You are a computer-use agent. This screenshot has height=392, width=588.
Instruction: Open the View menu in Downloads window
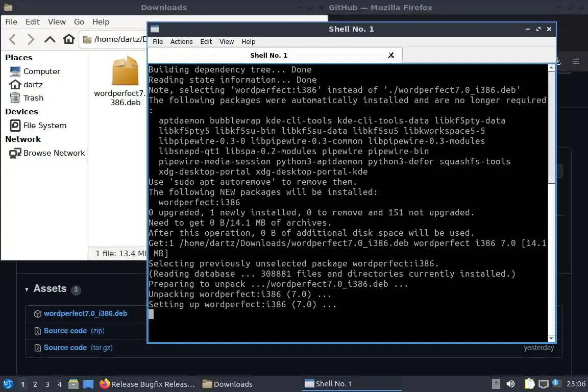click(57, 22)
